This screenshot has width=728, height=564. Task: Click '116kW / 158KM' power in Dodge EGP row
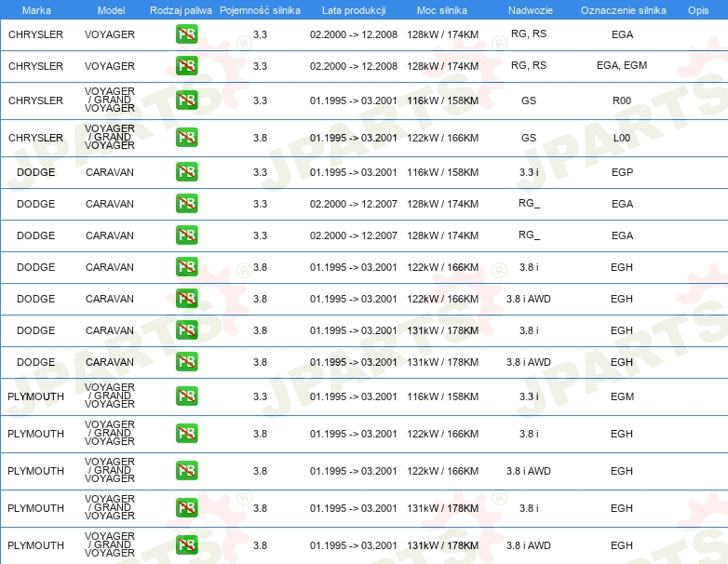pos(442,172)
